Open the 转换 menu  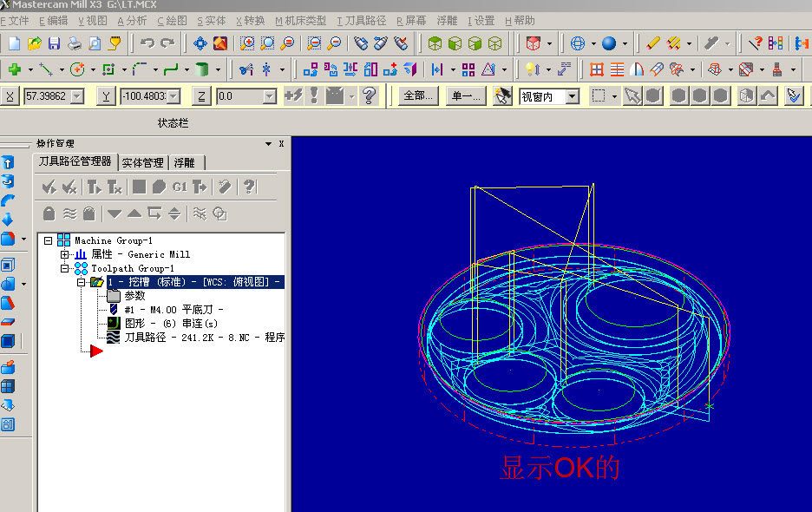tap(251, 21)
